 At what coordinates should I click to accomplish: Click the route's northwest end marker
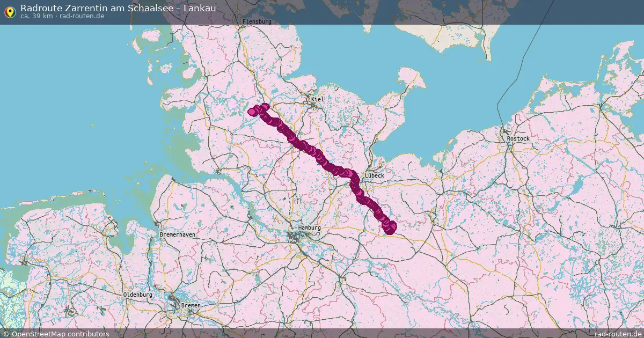(x=252, y=112)
